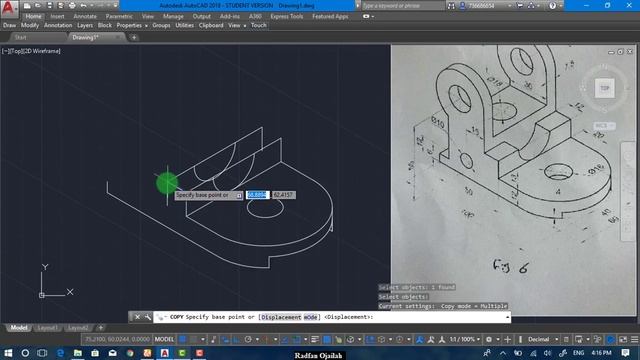Click the new drawing tab plus button
Viewport: 640px width, 360px height.
pyautogui.click(x=134, y=38)
